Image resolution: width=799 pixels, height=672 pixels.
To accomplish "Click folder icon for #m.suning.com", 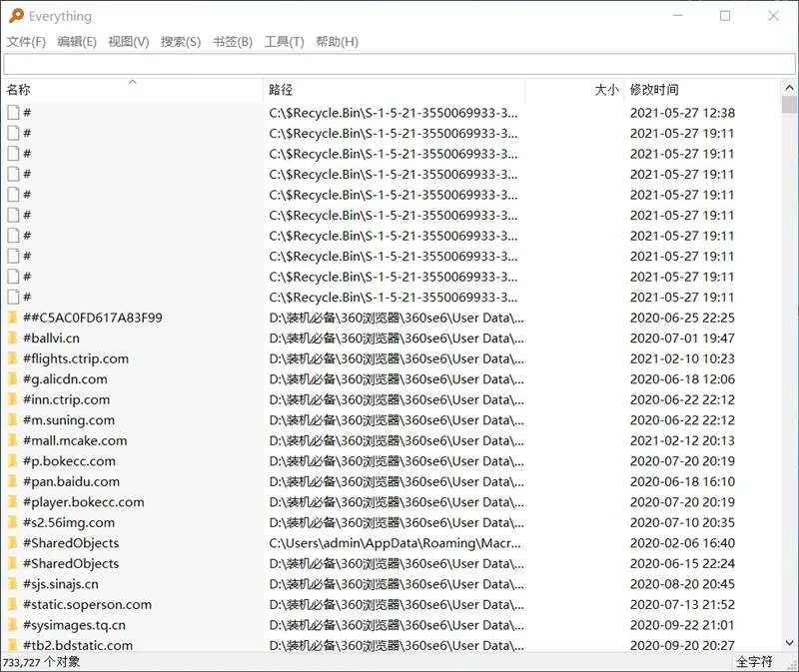I will pos(13,420).
